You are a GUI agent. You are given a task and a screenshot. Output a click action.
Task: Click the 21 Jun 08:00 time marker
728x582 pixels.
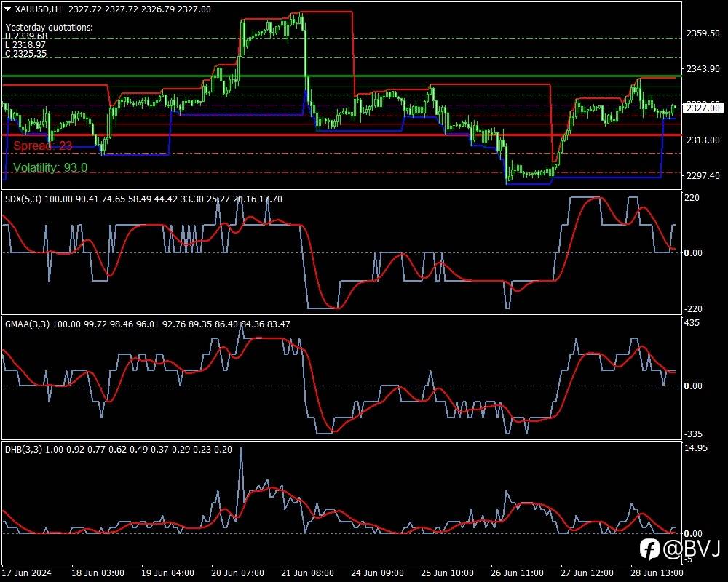(x=307, y=573)
